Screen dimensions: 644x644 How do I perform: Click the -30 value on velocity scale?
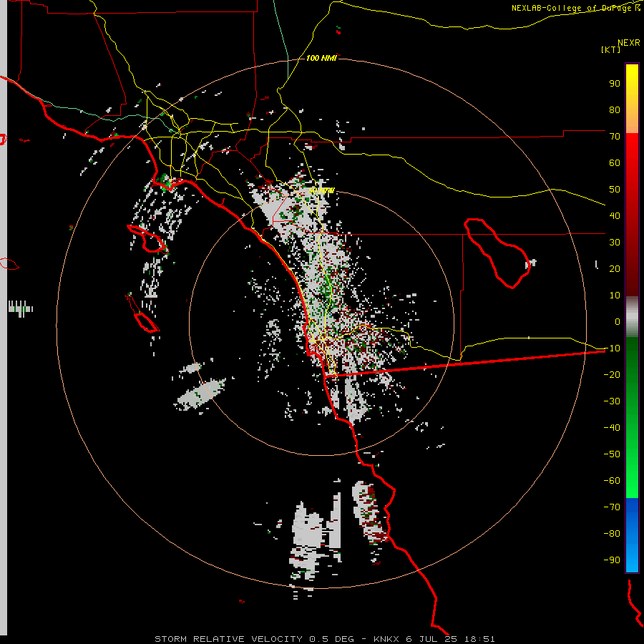click(612, 401)
